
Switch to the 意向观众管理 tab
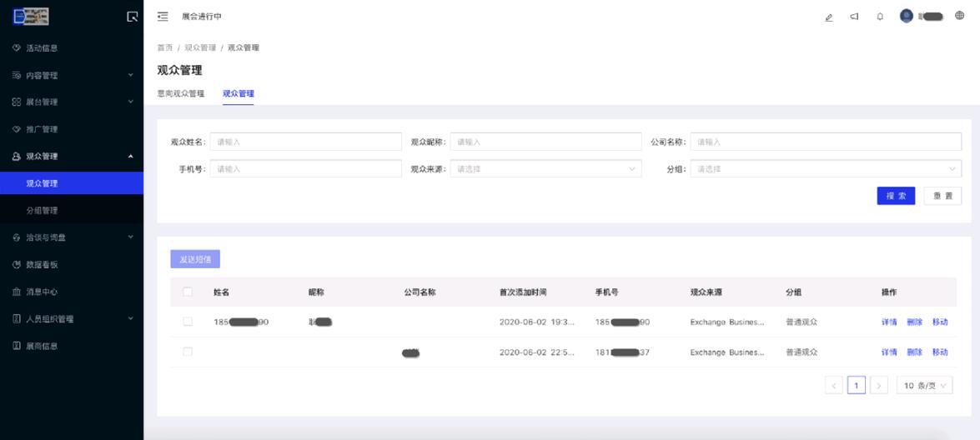pos(181,94)
